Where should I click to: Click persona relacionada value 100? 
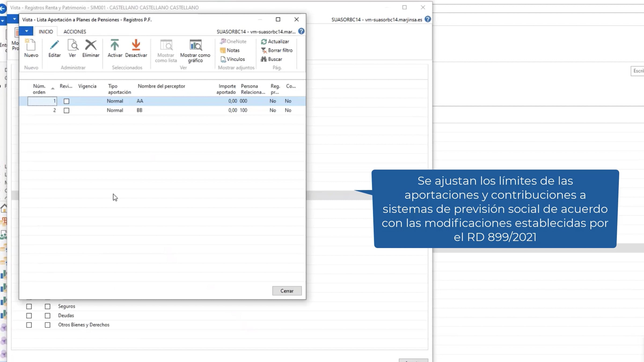point(243,110)
